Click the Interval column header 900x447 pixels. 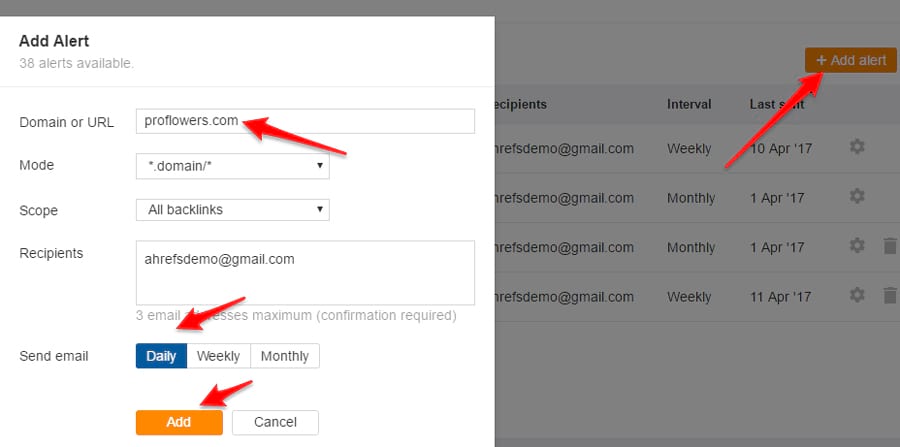pos(689,104)
